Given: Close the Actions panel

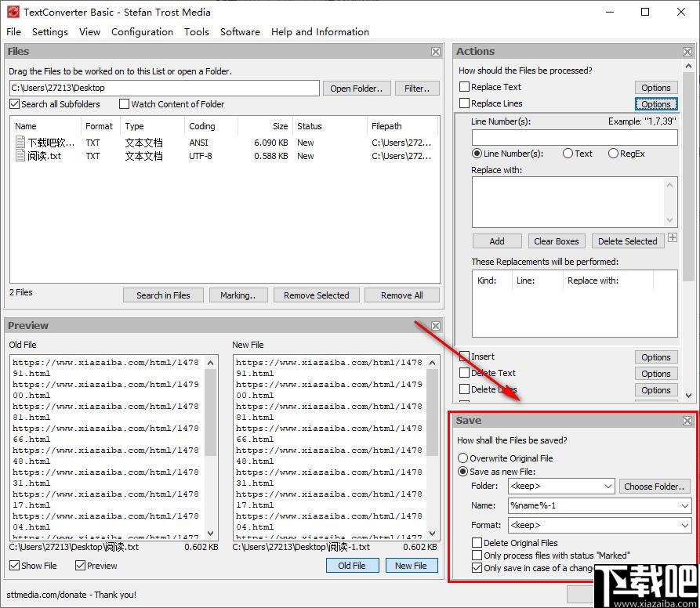Looking at the screenshot, I should pyautogui.click(x=687, y=52).
